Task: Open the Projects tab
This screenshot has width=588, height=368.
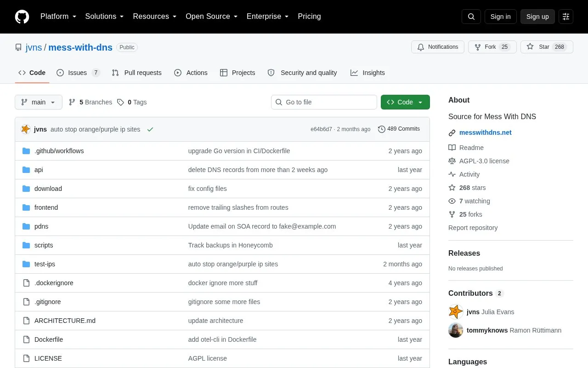Action: 237,73
